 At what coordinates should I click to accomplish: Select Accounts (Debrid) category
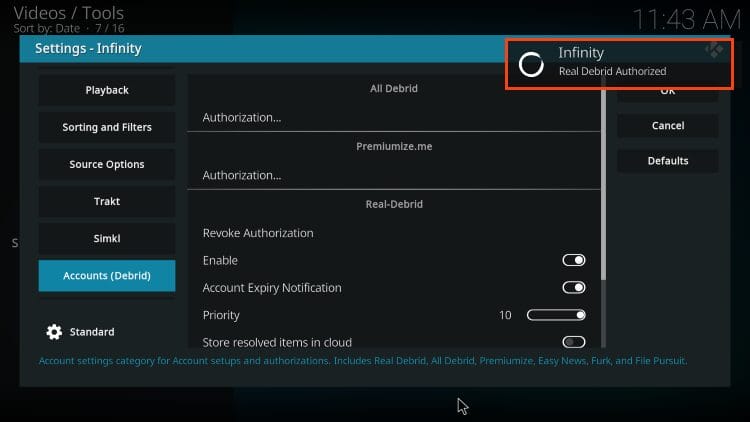click(107, 276)
